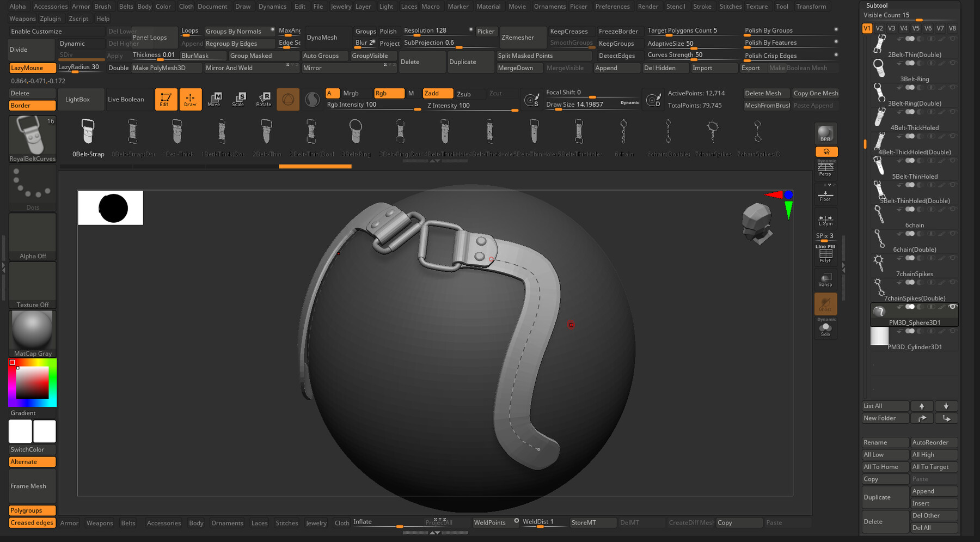Open the MatCap Gray material picker
980x542 pixels.
pyautogui.click(x=33, y=334)
